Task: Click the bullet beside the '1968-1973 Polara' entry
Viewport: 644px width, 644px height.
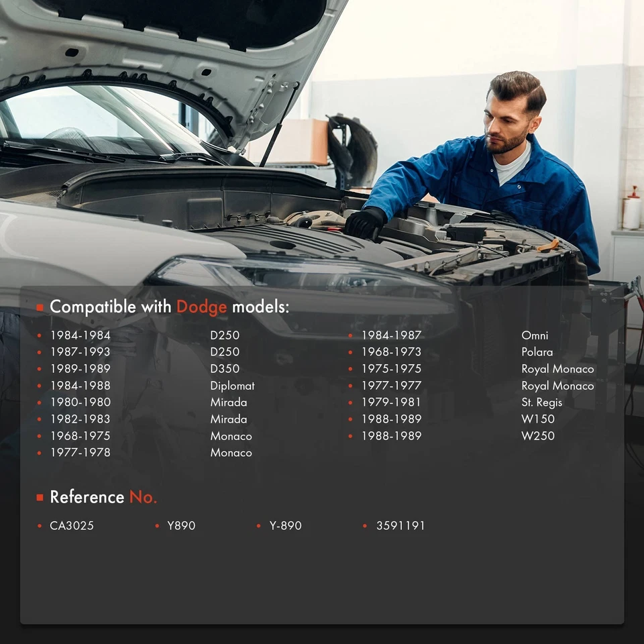Action: click(x=350, y=352)
